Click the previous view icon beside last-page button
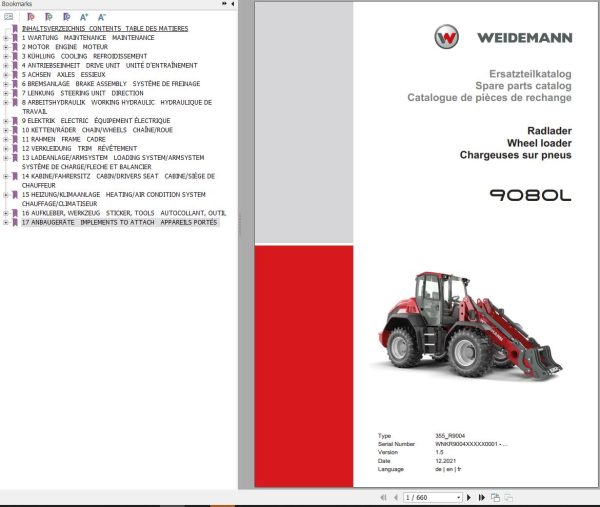 (x=495, y=497)
